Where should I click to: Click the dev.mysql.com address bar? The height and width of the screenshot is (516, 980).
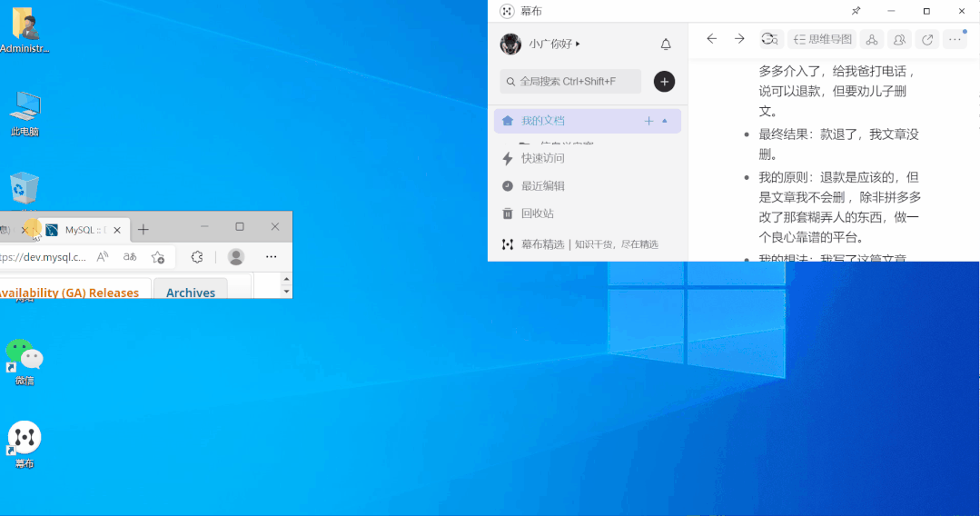44,257
